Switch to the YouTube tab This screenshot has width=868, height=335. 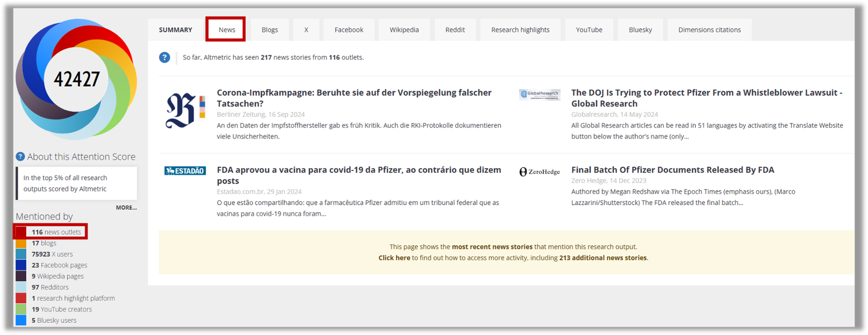point(589,30)
